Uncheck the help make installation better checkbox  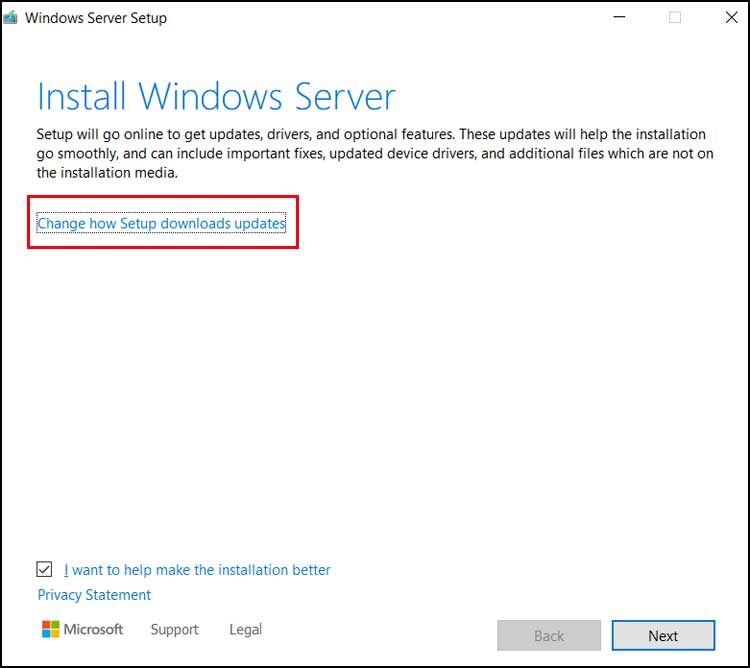44,569
